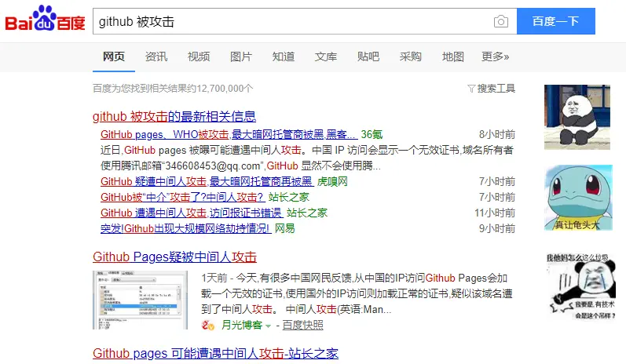Click the 网易 source label

click(x=284, y=228)
